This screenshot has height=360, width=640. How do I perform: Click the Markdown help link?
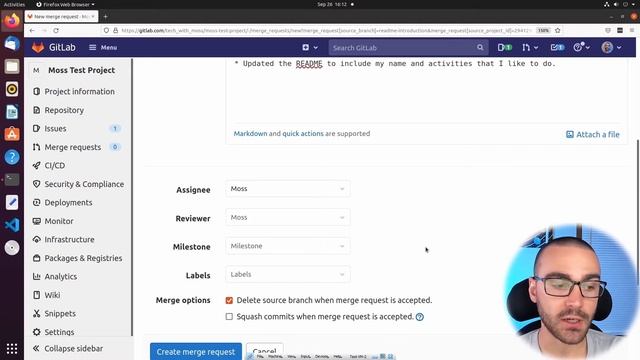click(250, 133)
